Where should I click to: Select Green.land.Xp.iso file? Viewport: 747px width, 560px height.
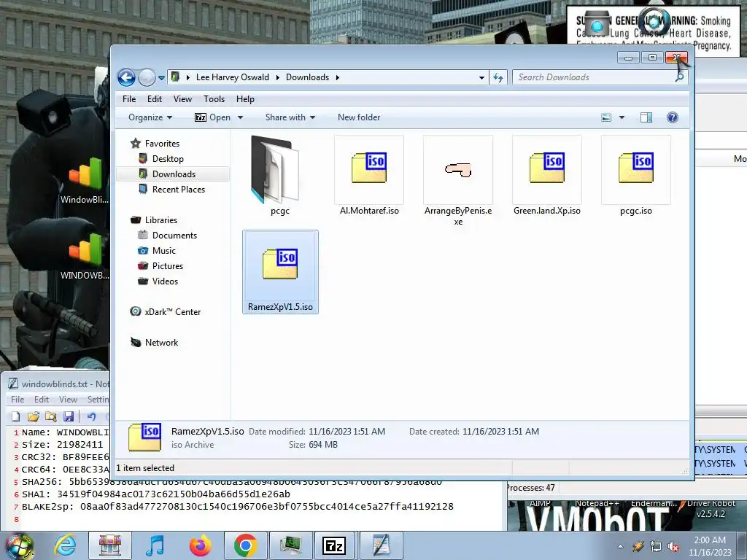click(x=547, y=176)
